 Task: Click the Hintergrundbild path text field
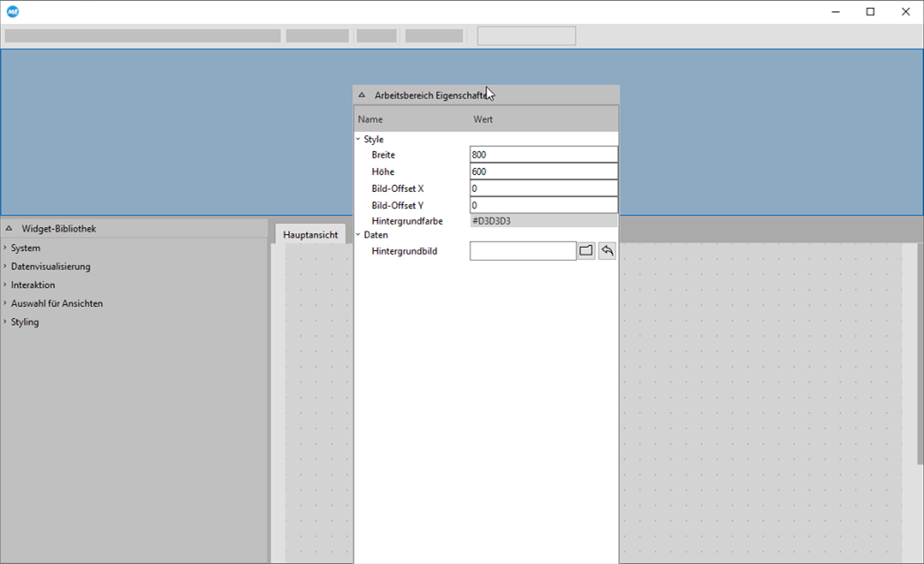tap(523, 251)
